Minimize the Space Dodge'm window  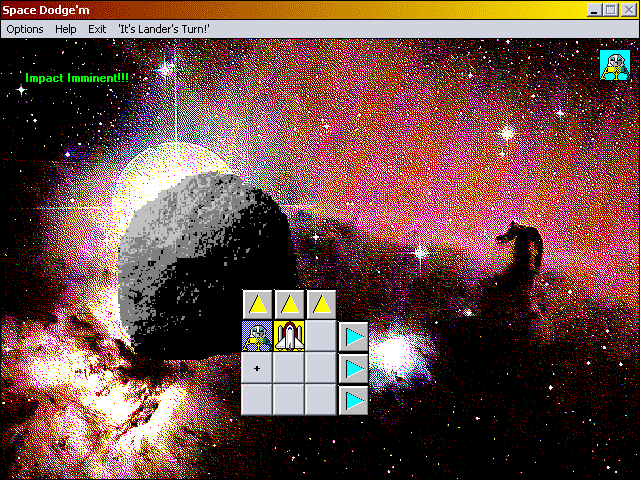tap(594, 9)
